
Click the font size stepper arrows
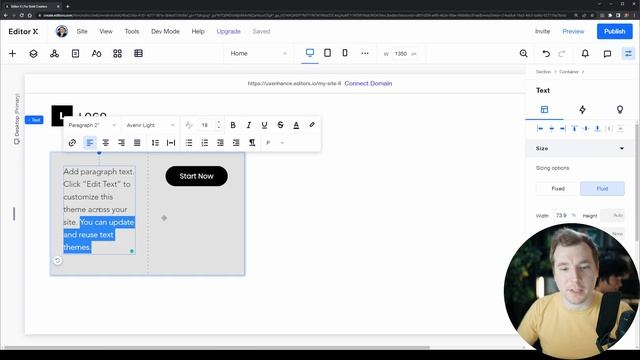coord(219,125)
